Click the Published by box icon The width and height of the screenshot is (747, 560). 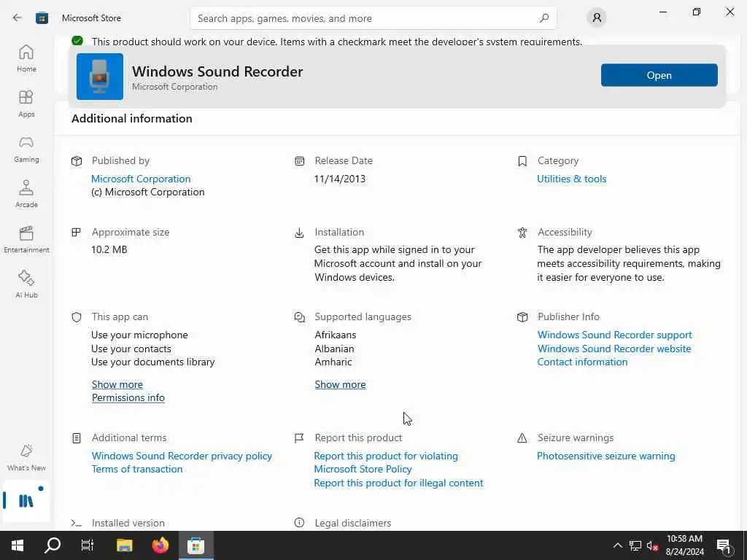(76, 161)
